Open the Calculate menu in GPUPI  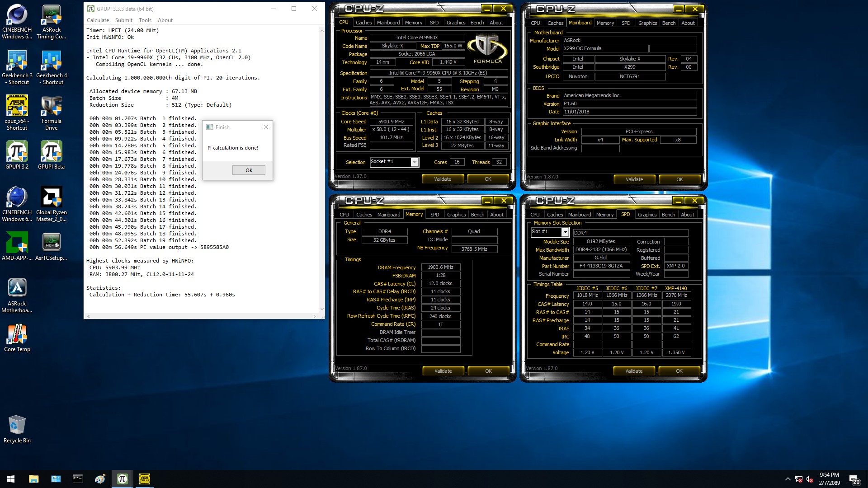coord(98,20)
